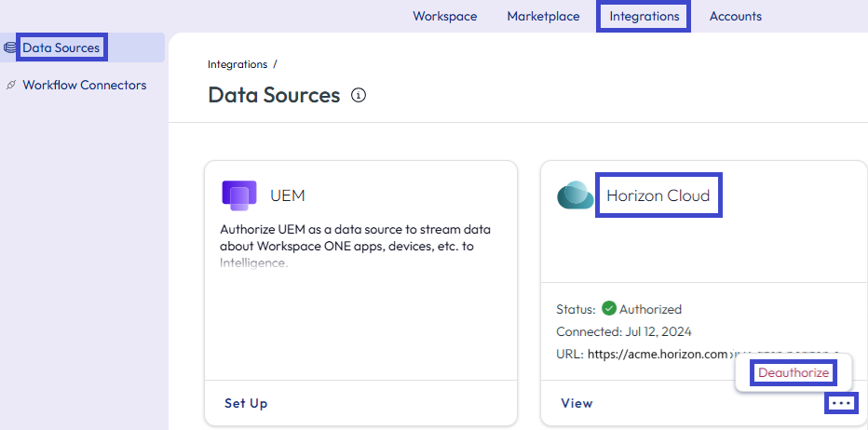Click the acme.horizon.com URL text
Screen dimensions: 868x430
coord(657,355)
